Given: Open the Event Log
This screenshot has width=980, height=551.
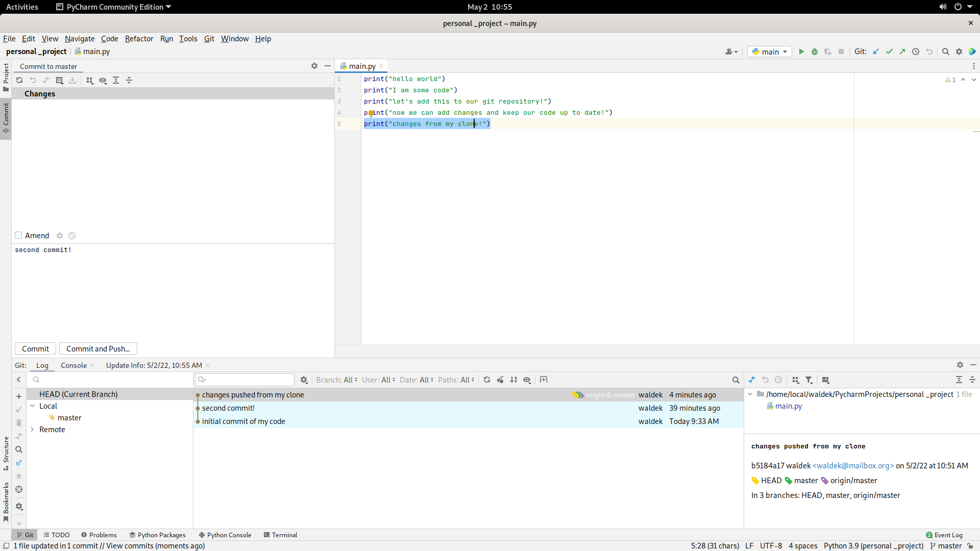Looking at the screenshot, I should (944, 535).
